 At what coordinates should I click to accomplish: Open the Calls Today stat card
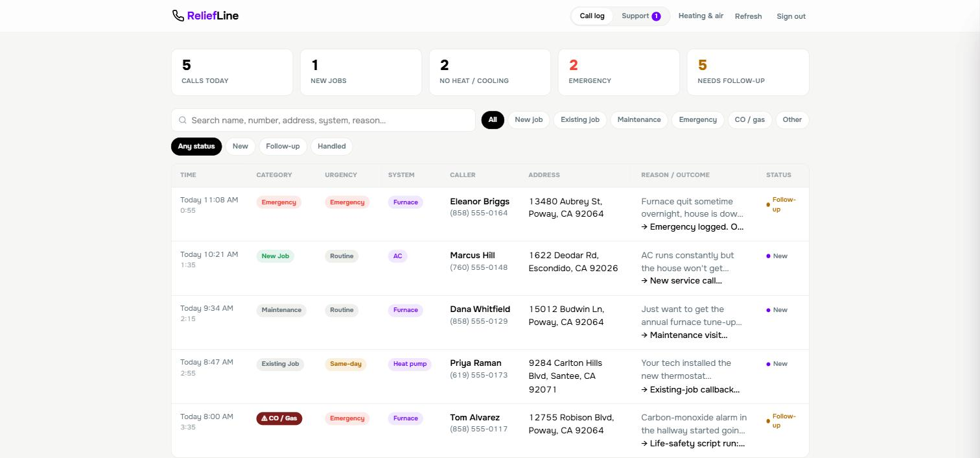pos(232,73)
